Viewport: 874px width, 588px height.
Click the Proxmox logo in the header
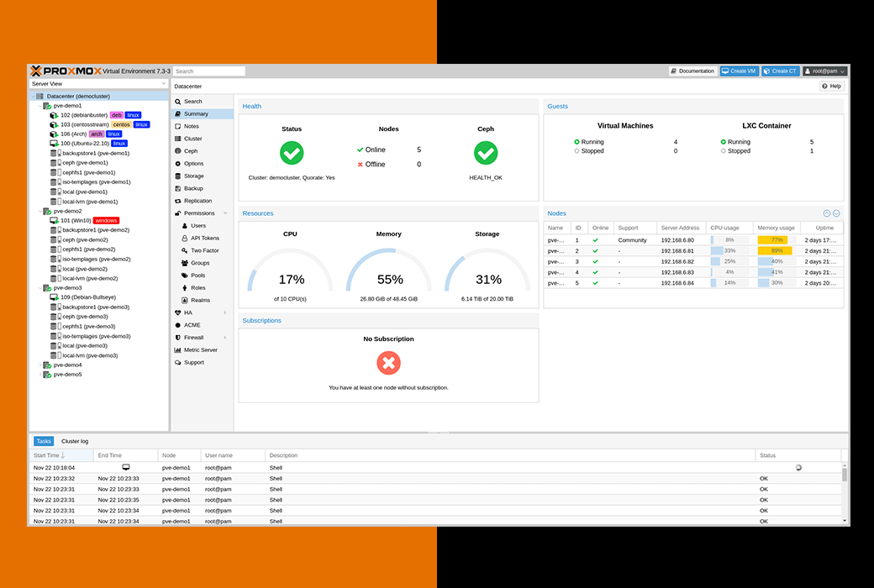[x=66, y=71]
